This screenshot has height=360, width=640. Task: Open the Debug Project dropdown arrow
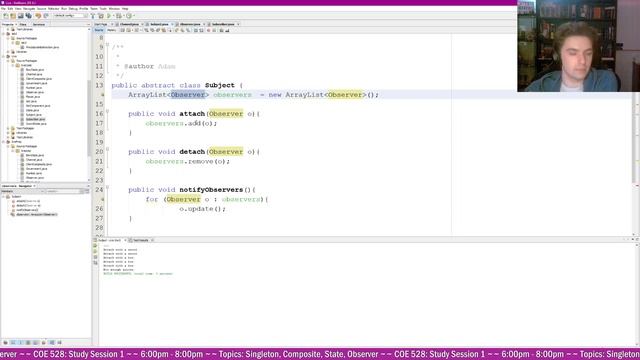[123, 16]
